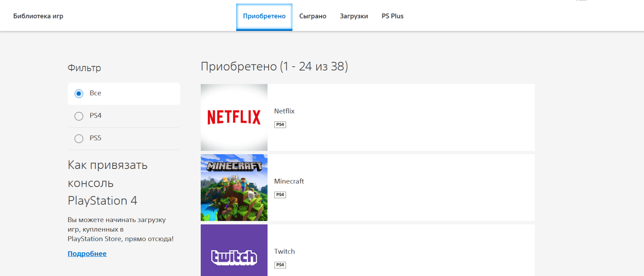This screenshot has width=644, height=276.
Task: Click the Twitch logo icon
Action: [234, 250]
